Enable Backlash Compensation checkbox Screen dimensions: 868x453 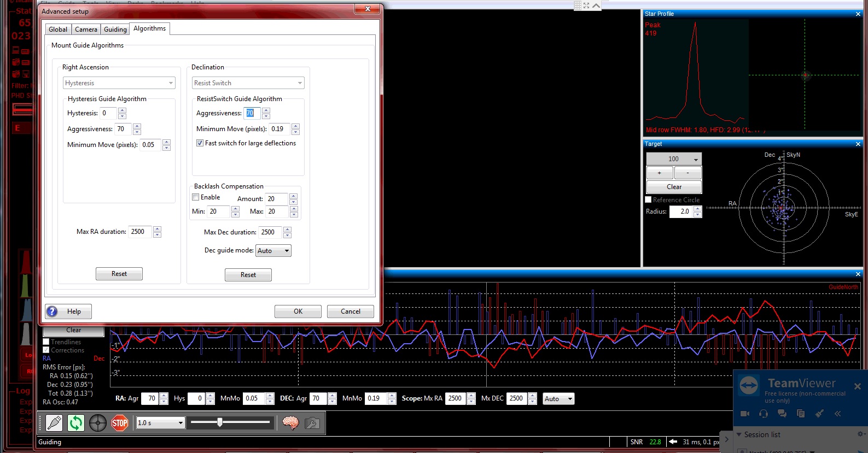tap(195, 197)
